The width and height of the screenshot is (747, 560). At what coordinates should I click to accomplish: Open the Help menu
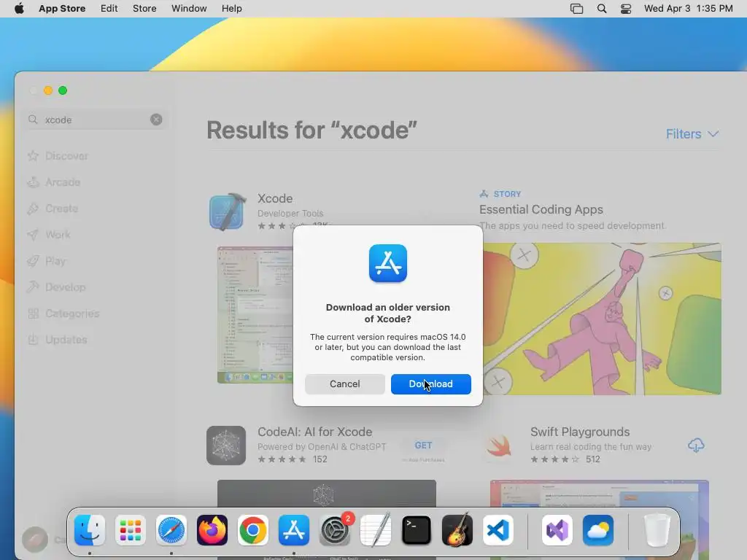coord(231,9)
